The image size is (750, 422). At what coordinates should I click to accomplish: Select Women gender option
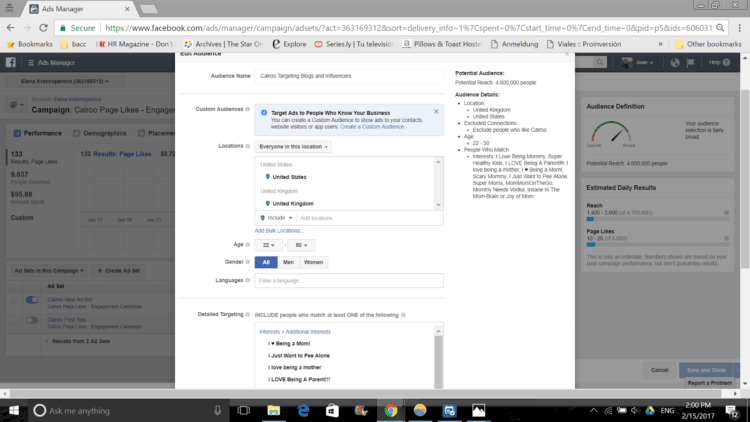313,262
